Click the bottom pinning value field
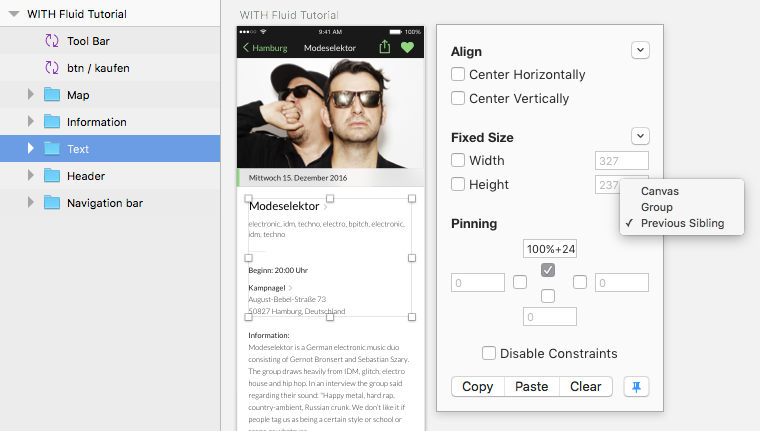760x431 pixels. (x=550, y=317)
